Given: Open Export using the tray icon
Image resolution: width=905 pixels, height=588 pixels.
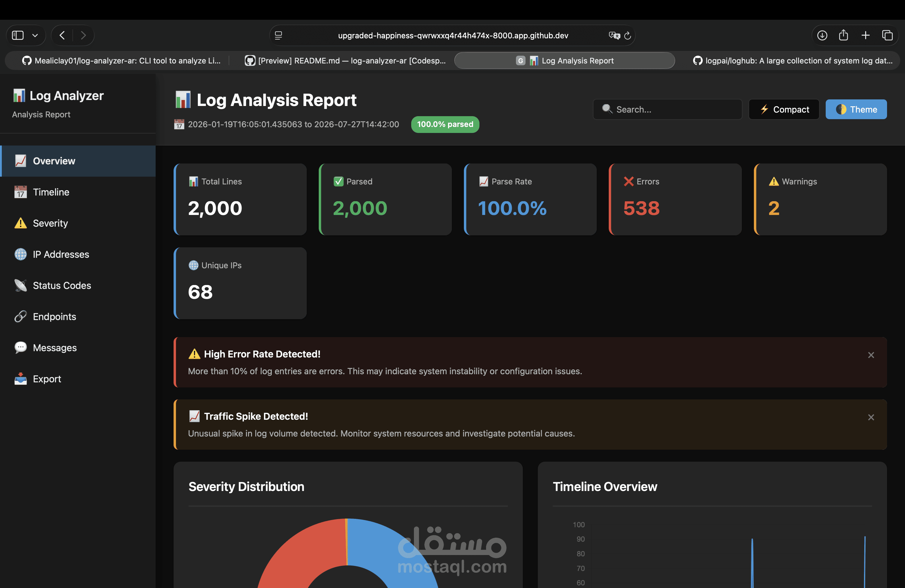Looking at the screenshot, I should coord(20,379).
